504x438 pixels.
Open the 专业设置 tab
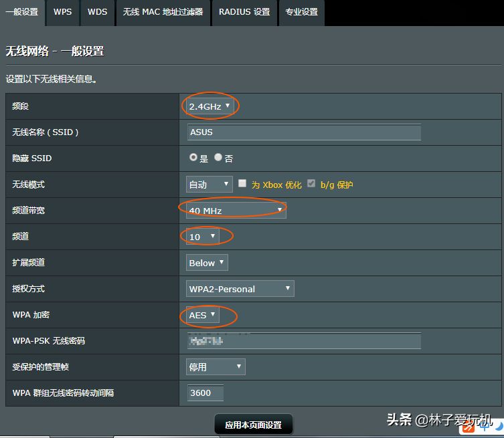[301, 12]
